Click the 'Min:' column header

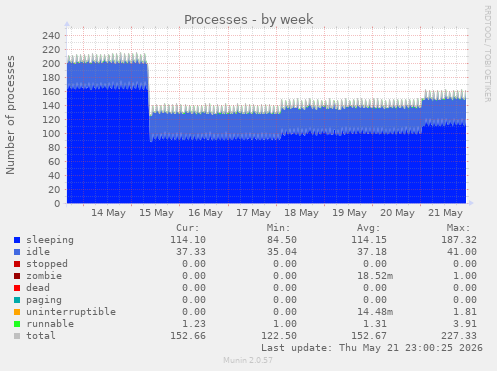point(279,228)
